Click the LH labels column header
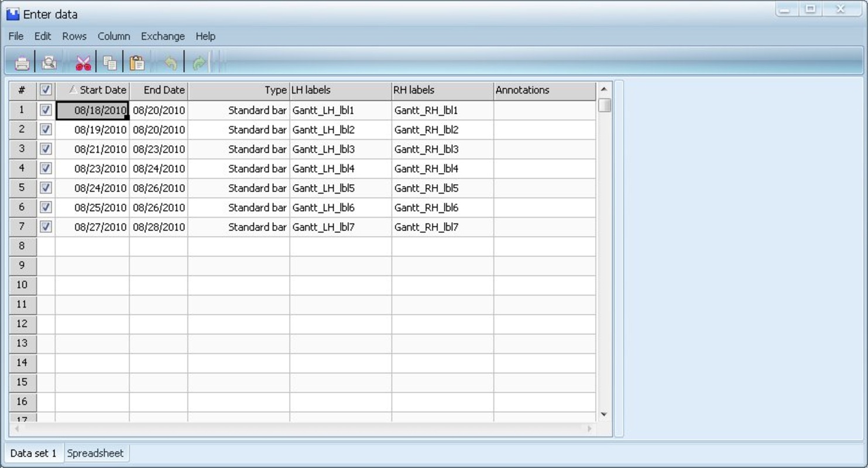 pyautogui.click(x=341, y=90)
